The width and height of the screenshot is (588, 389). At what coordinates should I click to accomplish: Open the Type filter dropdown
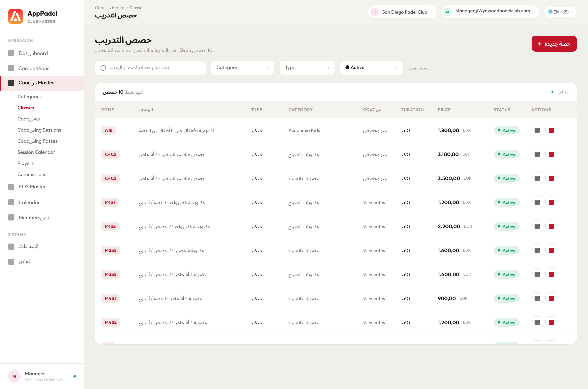[x=307, y=68]
